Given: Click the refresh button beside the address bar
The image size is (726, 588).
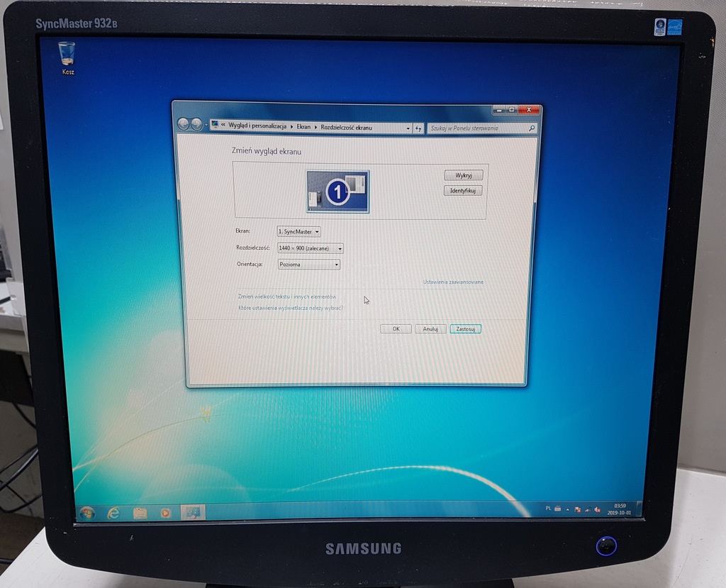Looking at the screenshot, I should (418, 129).
